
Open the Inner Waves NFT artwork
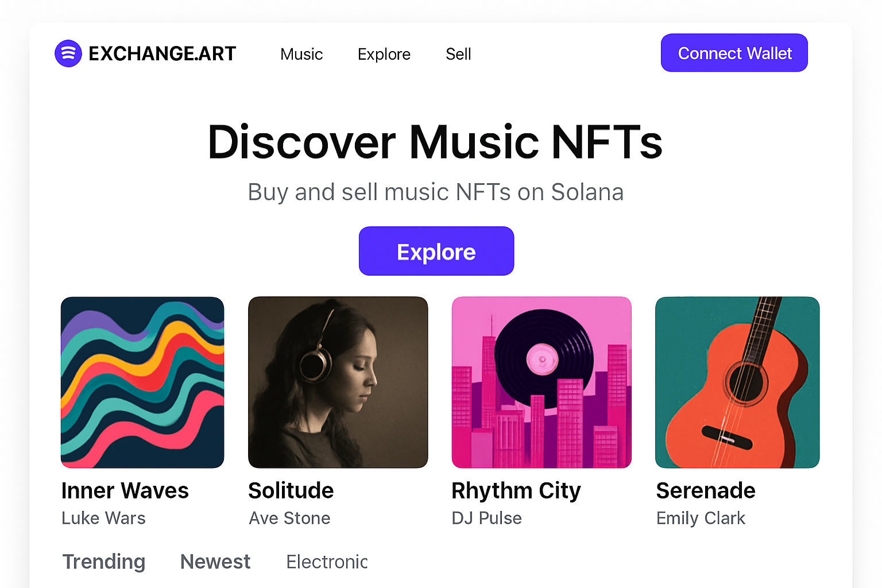(x=142, y=382)
